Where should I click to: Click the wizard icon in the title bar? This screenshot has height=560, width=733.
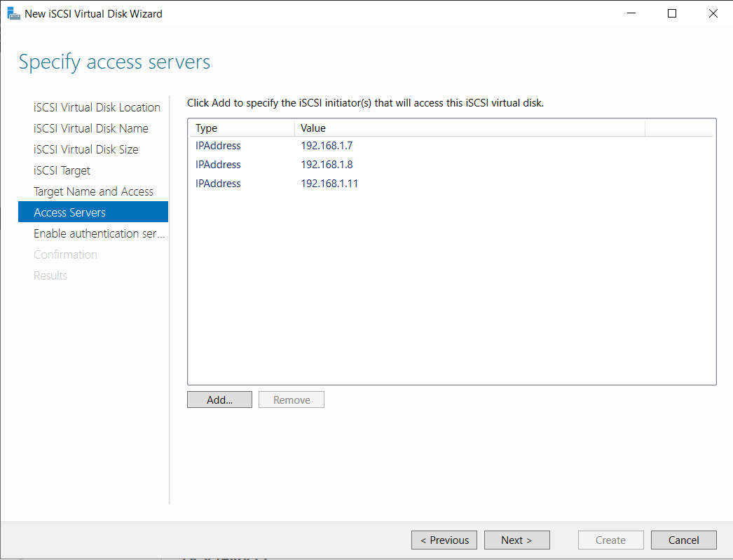13,13
